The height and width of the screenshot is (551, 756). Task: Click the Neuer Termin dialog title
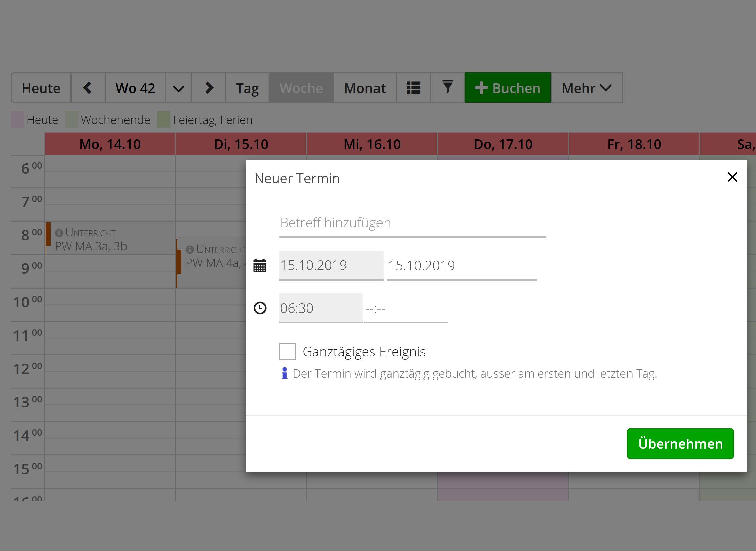coord(297,178)
